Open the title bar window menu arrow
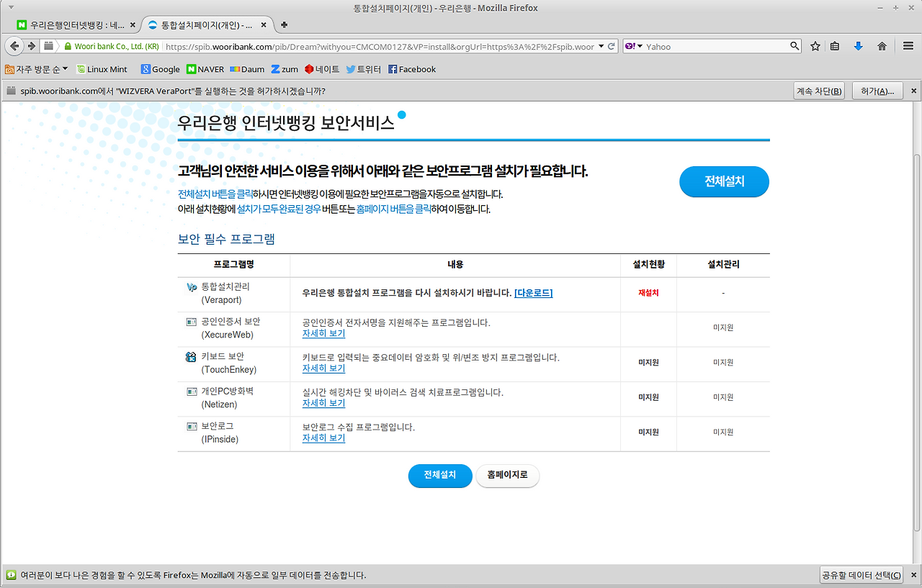922x588 pixels. click(9, 7)
